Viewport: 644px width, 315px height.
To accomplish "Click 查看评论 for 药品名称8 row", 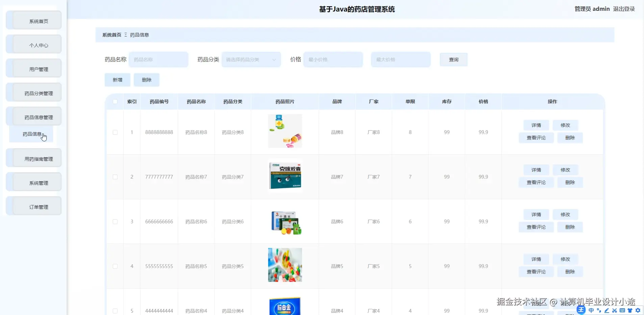I will pyautogui.click(x=536, y=138).
